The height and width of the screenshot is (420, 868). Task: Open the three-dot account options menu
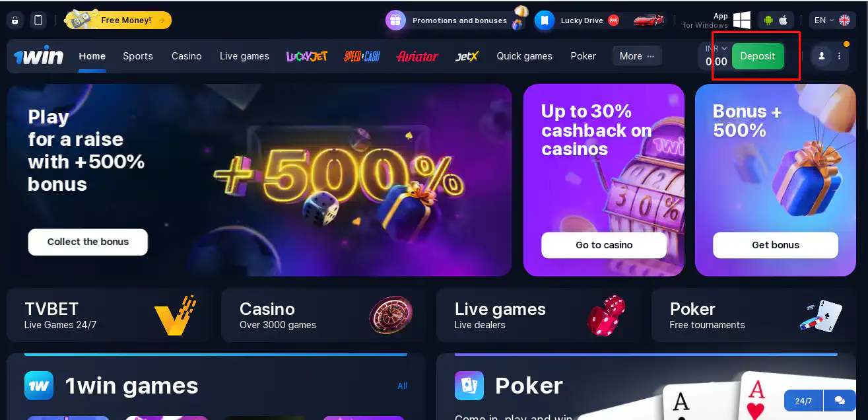click(x=839, y=56)
